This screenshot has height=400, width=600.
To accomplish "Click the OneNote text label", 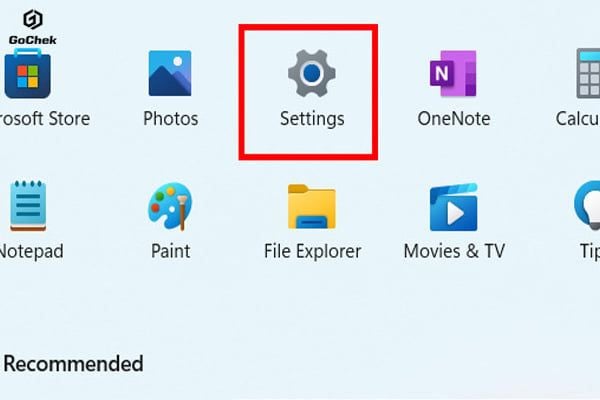I will coord(454,118).
